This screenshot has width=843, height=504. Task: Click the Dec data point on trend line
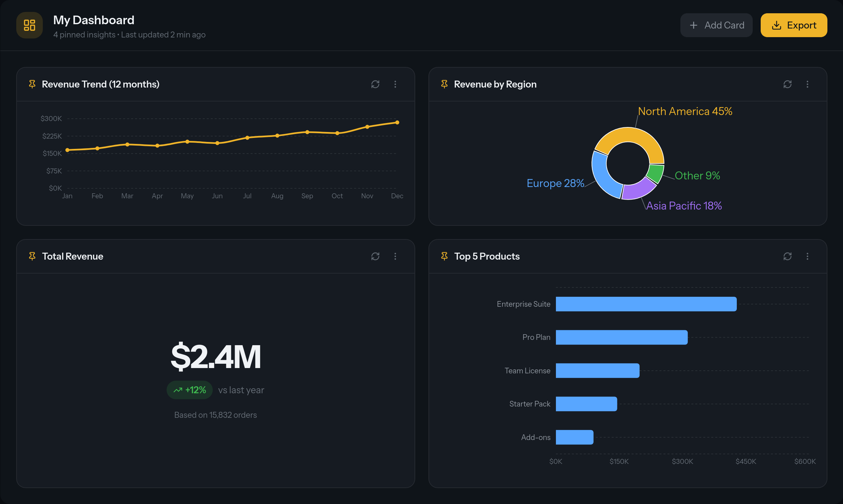pyautogui.click(x=397, y=123)
